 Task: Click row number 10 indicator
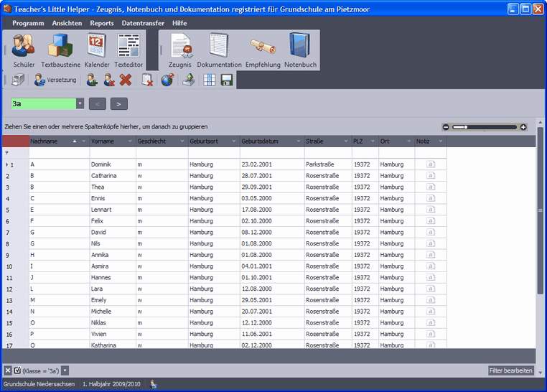(x=9, y=266)
